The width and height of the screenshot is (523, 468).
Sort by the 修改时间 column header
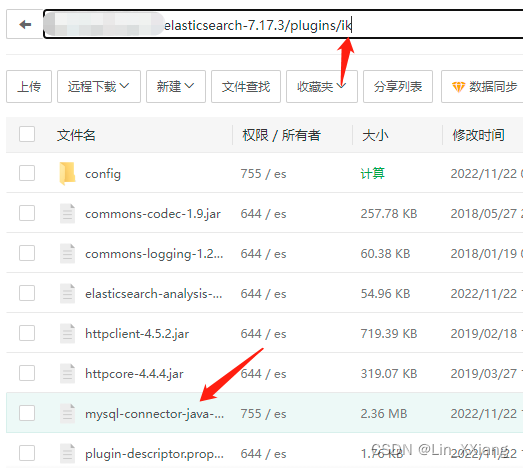478,135
